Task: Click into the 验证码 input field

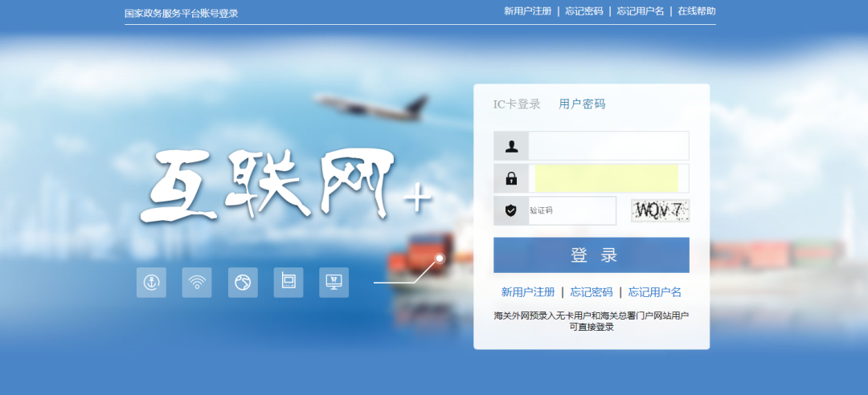Action: (x=572, y=210)
